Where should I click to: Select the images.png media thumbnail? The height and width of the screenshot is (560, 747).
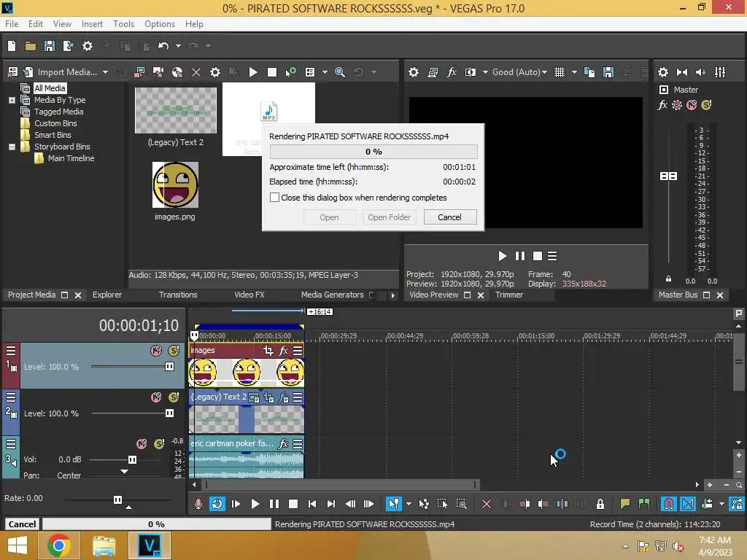pyautogui.click(x=175, y=184)
